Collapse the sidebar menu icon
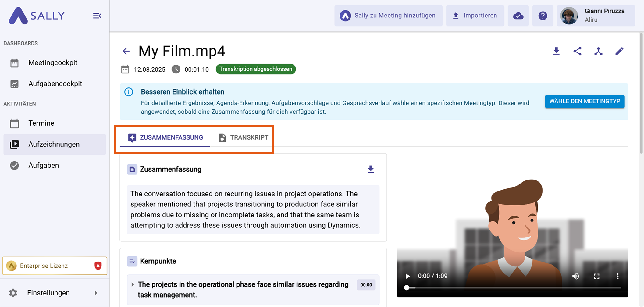 tap(97, 16)
